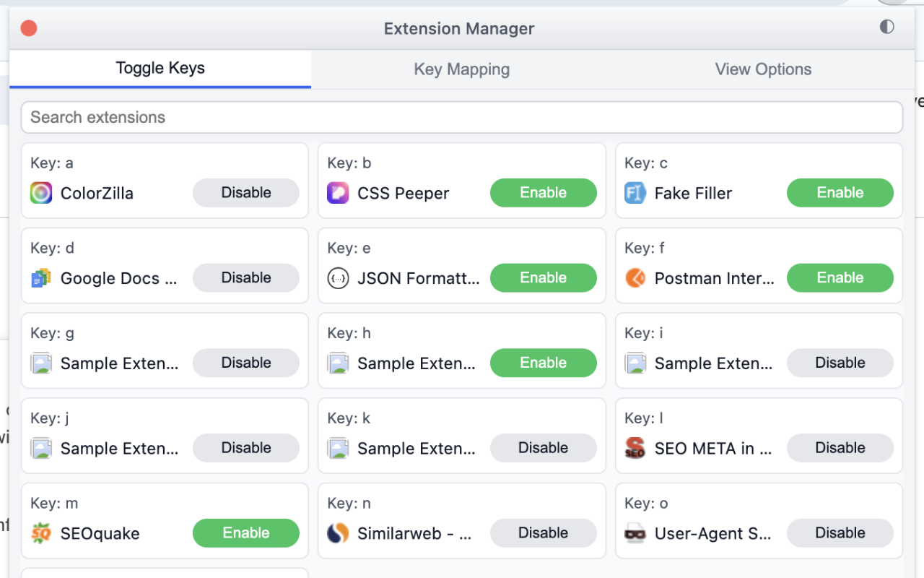Switch to the Toggle Keys tab
The width and height of the screenshot is (924, 578).
pyautogui.click(x=160, y=69)
